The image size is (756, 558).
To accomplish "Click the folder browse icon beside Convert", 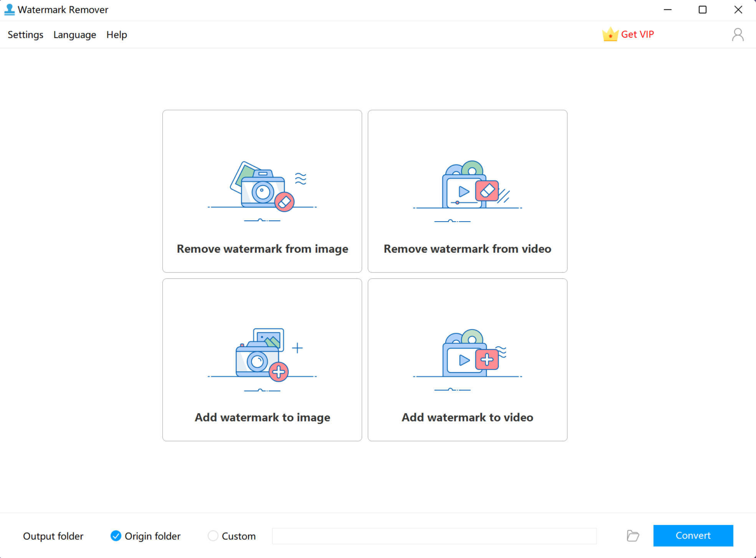I will pyautogui.click(x=632, y=536).
